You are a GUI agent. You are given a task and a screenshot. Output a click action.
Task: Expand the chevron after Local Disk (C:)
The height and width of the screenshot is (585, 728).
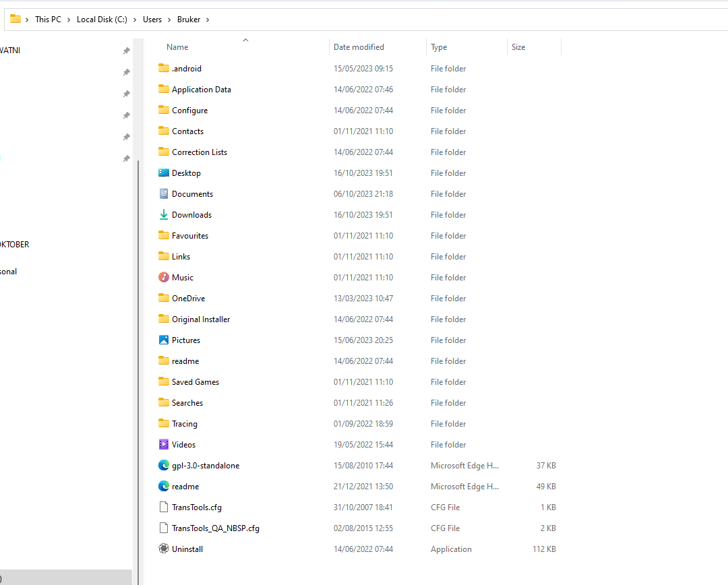[x=135, y=20]
